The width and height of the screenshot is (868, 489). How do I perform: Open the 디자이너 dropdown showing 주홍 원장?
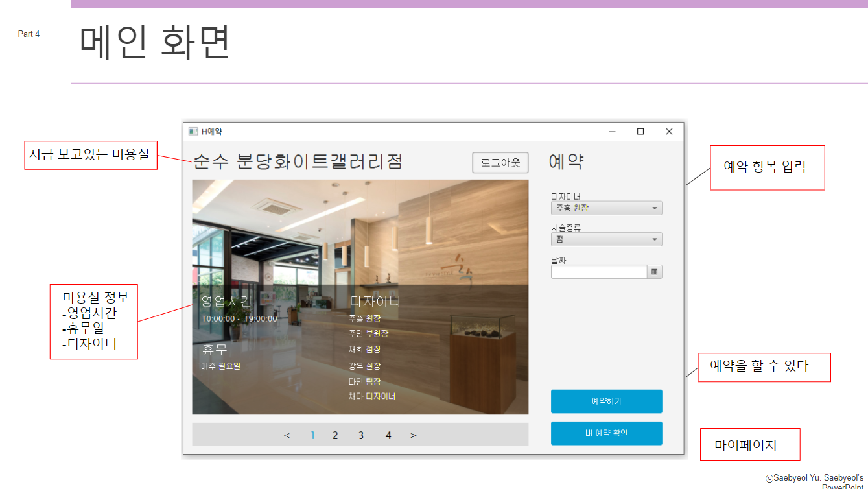click(606, 208)
